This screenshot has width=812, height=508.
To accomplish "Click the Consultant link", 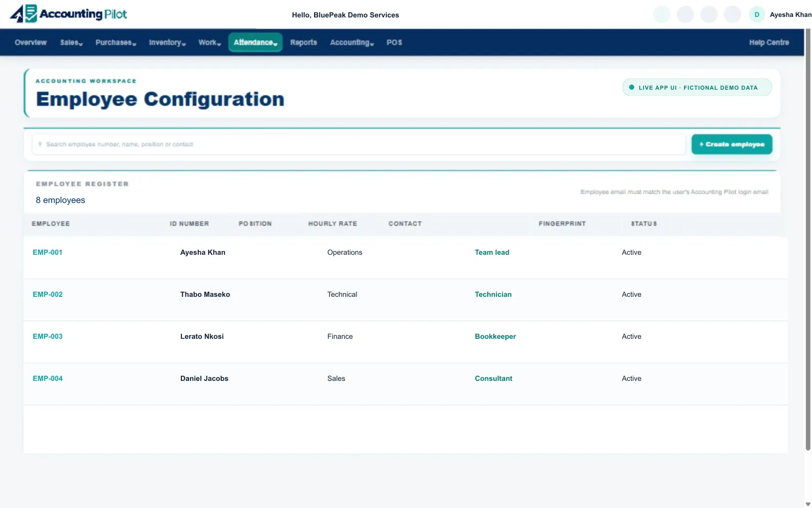I will (x=493, y=378).
